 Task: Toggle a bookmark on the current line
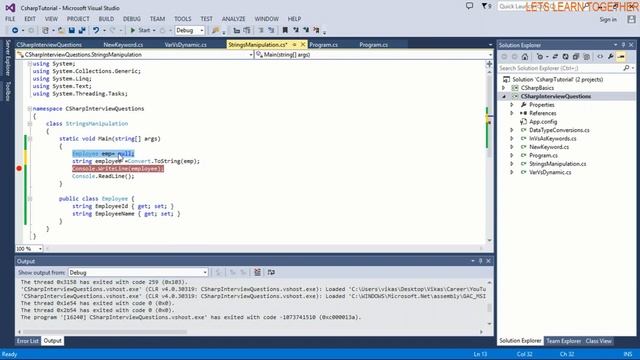(285, 30)
